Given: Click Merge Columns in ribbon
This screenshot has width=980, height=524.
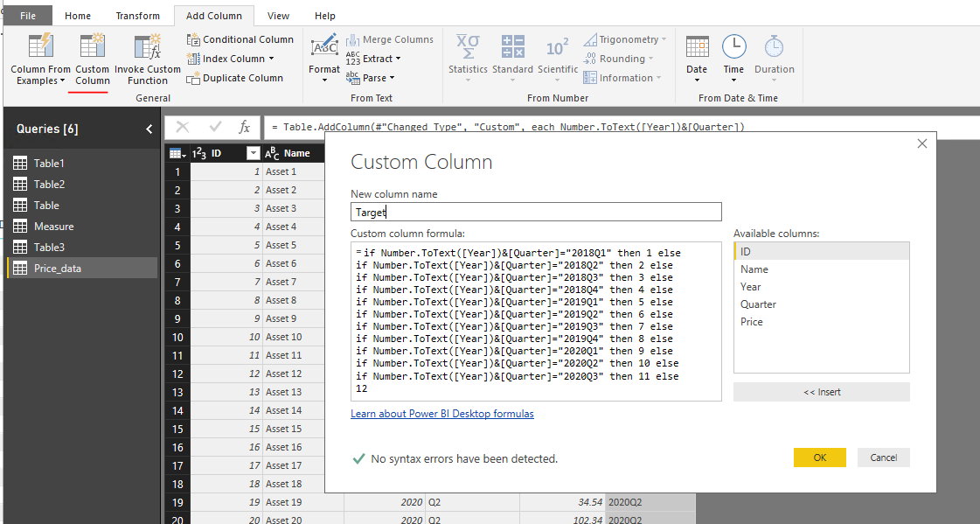Looking at the screenshot, I should tap(390, 39).
